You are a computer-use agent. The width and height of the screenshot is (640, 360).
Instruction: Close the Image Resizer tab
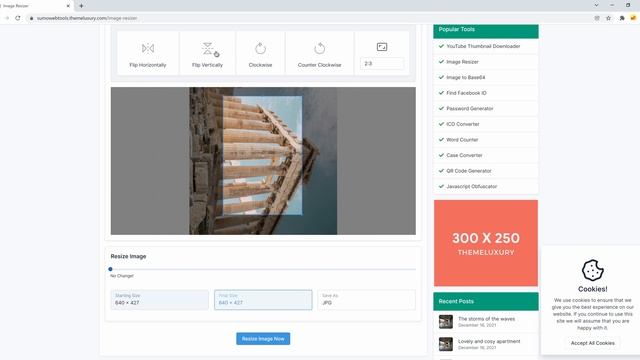pyautogui.click(x=68, y=6)
